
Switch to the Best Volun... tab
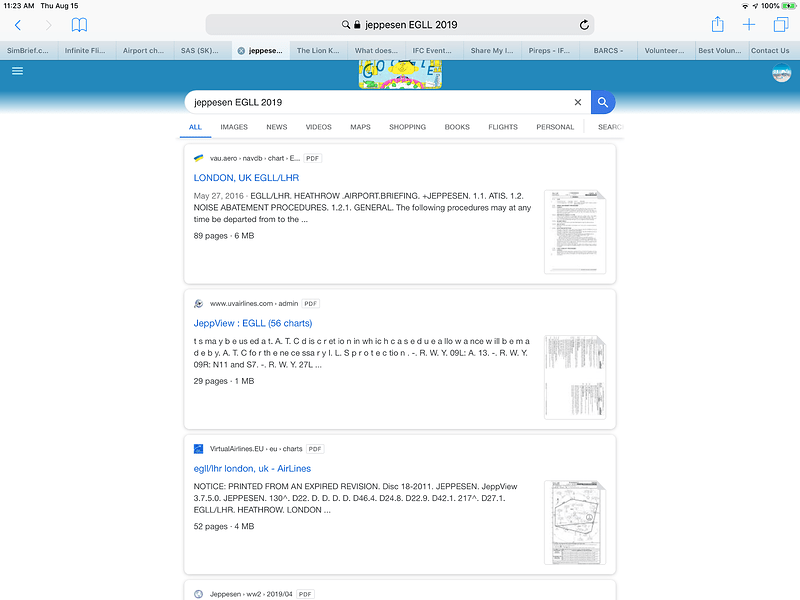[720, 51]
